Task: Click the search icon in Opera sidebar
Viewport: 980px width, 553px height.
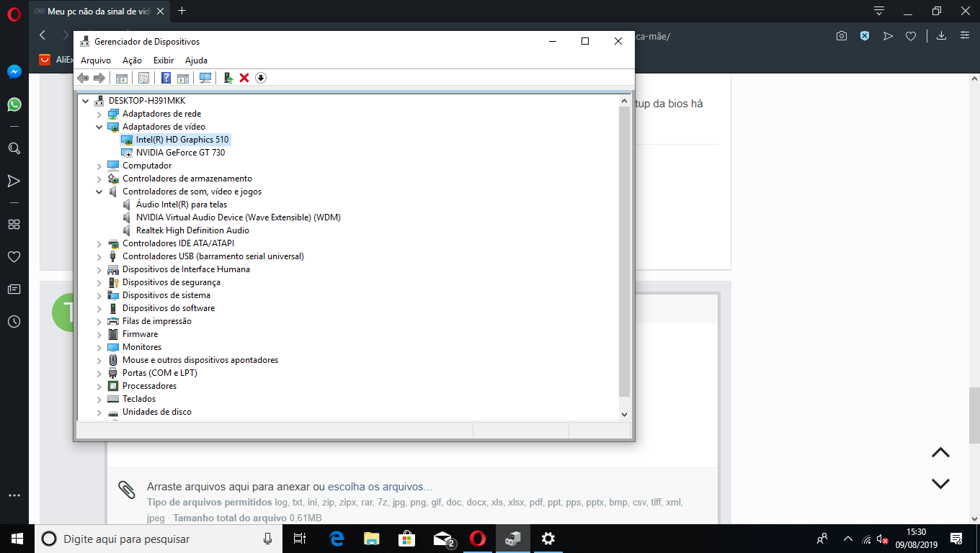Action: coord(14,148)
